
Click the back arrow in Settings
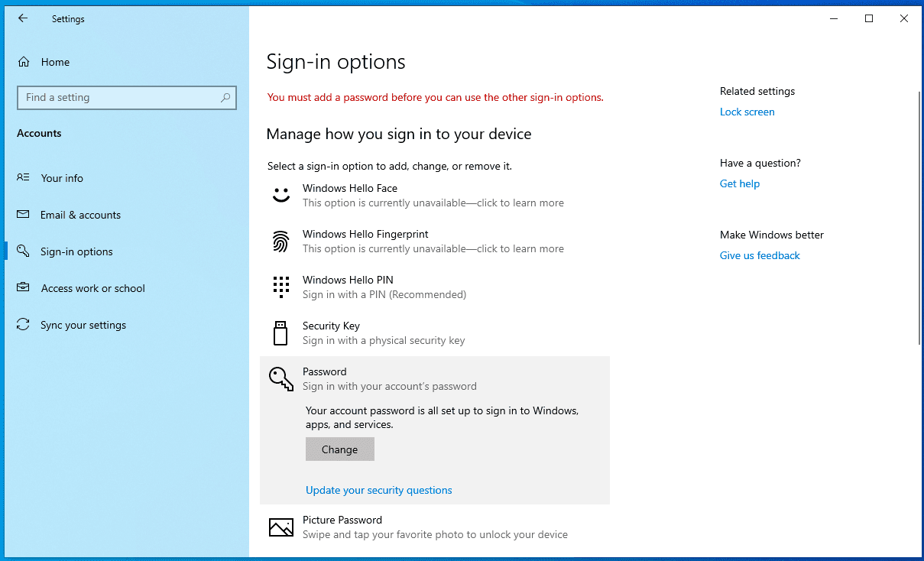click(x=23, y=18)
